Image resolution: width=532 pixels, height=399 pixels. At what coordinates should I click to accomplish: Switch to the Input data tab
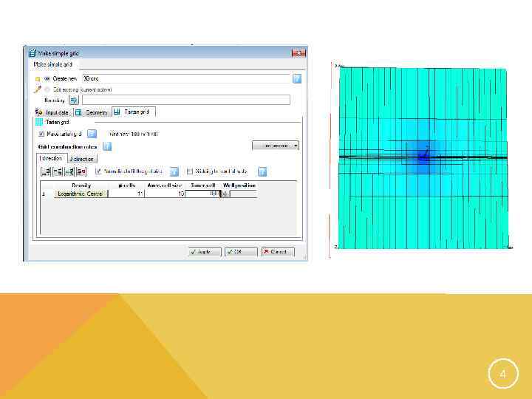pos(53,112)
